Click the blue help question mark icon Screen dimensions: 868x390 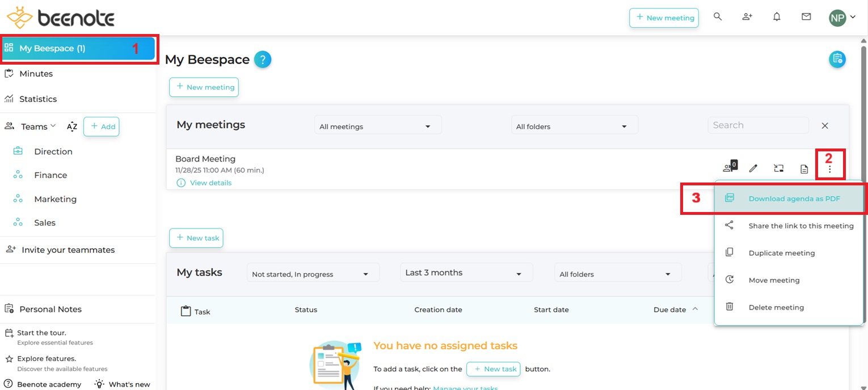tap(263, 60)
